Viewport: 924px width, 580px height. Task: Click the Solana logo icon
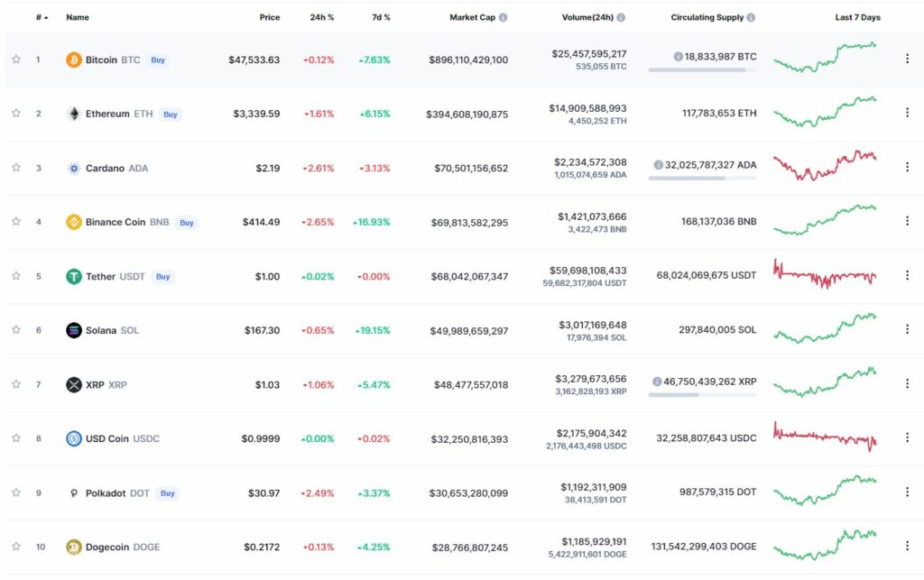pyautogui.click(x=74, y=330)
